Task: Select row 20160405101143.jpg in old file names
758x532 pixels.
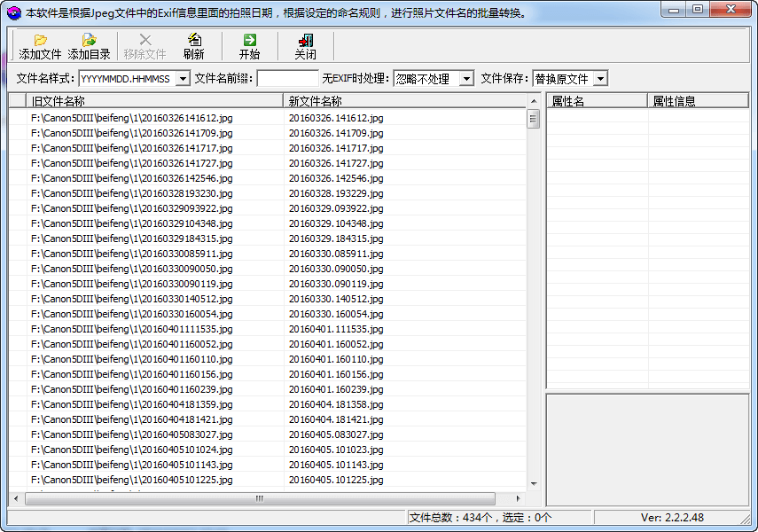Action: (x=131, y=465)
